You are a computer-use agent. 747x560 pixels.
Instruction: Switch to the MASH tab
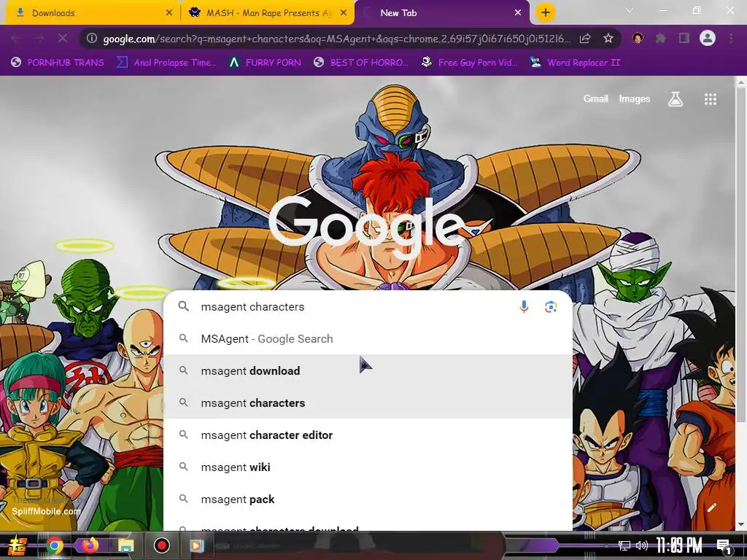click(x=268, y=13)
